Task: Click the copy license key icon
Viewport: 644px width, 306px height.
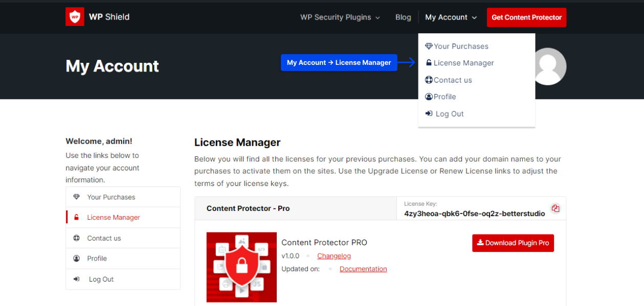Action: tap(556, 208)
